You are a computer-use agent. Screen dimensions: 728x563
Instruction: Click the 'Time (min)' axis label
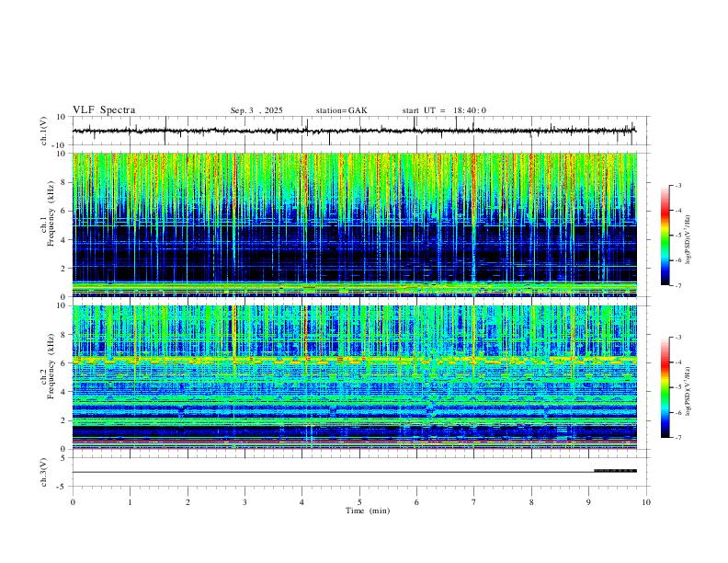tap(368, 511)
